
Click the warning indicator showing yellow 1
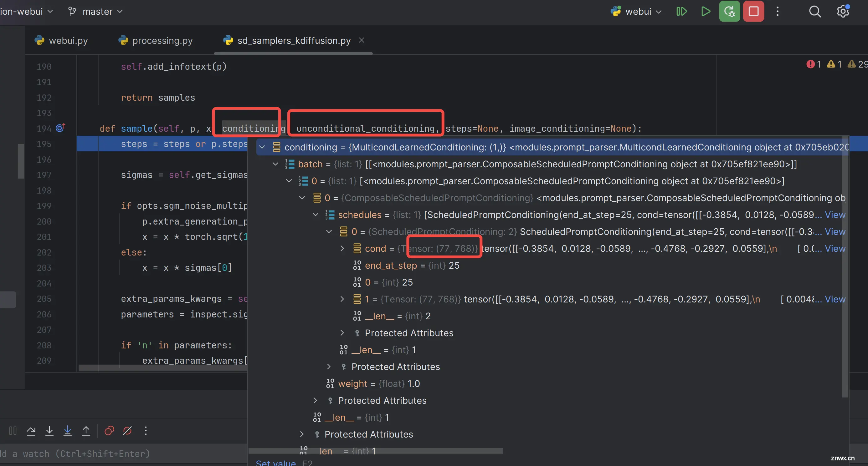[834, 64]
